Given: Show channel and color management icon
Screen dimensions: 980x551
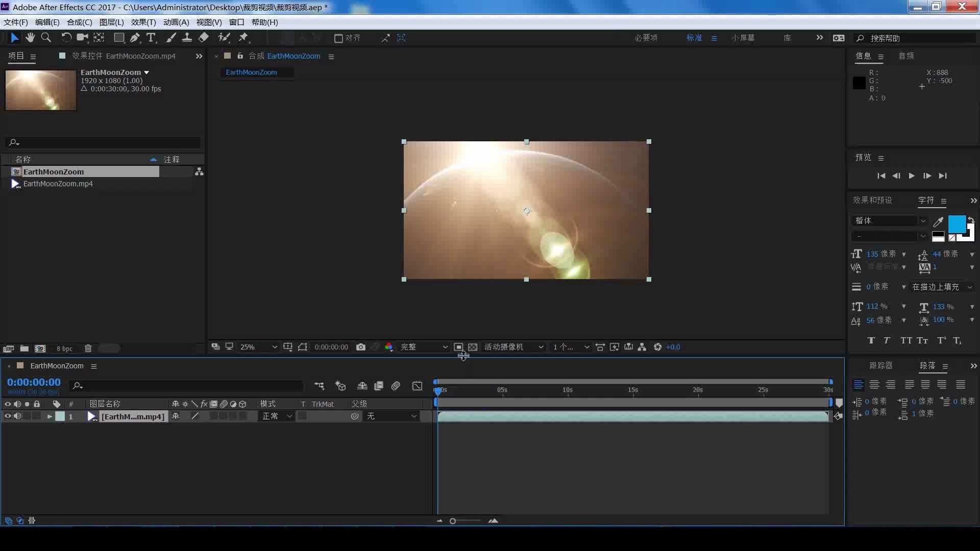Looking at the screenshot, I should (x=389, y=347).
